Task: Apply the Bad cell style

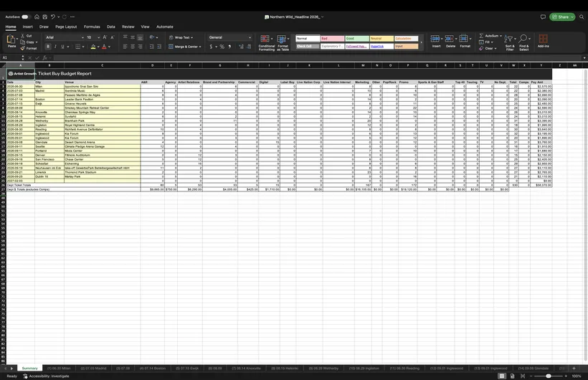Action: tap(332, 38)
